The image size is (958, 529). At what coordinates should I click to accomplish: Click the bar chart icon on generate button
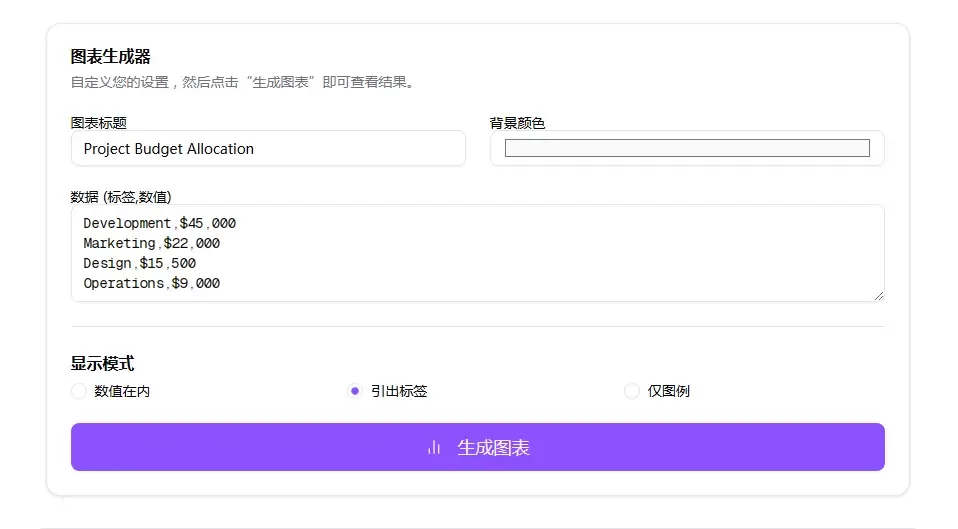pyautogui.click(x=434, y=448)
